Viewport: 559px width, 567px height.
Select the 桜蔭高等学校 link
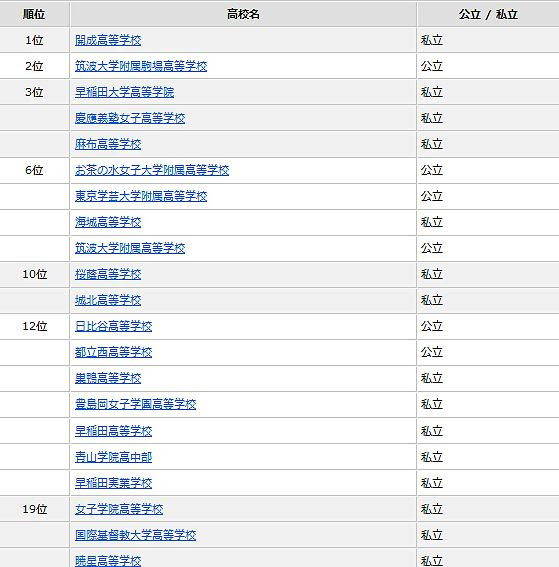pyautogui.click(x=108, y=274)
